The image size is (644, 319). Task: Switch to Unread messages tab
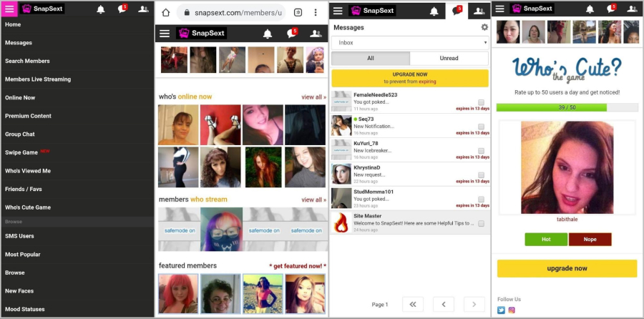[449, 59]
